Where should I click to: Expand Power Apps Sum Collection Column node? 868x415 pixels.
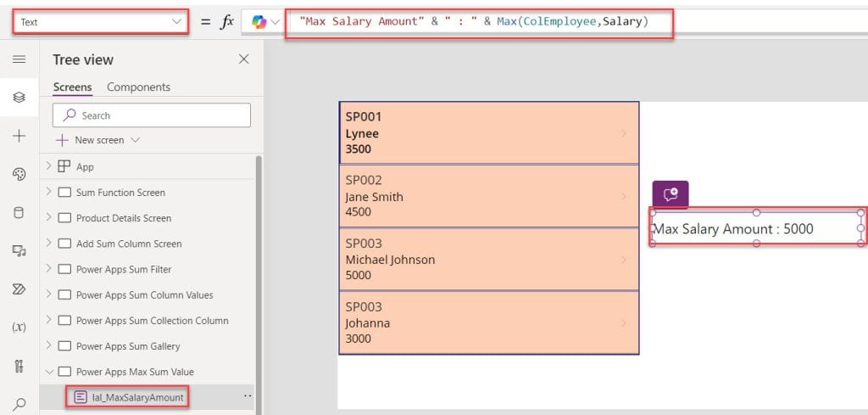(48, 320)
